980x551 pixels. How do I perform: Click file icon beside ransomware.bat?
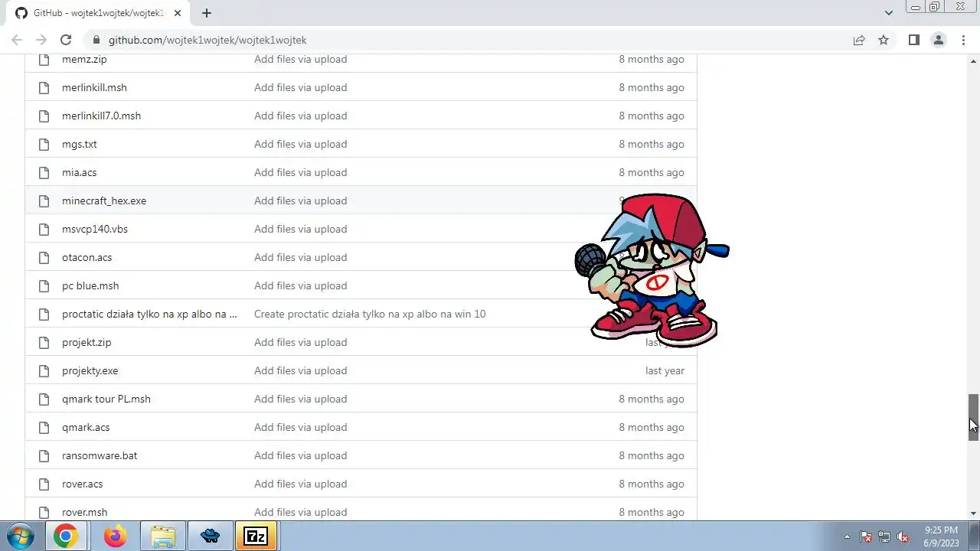(x=44, y=455)
